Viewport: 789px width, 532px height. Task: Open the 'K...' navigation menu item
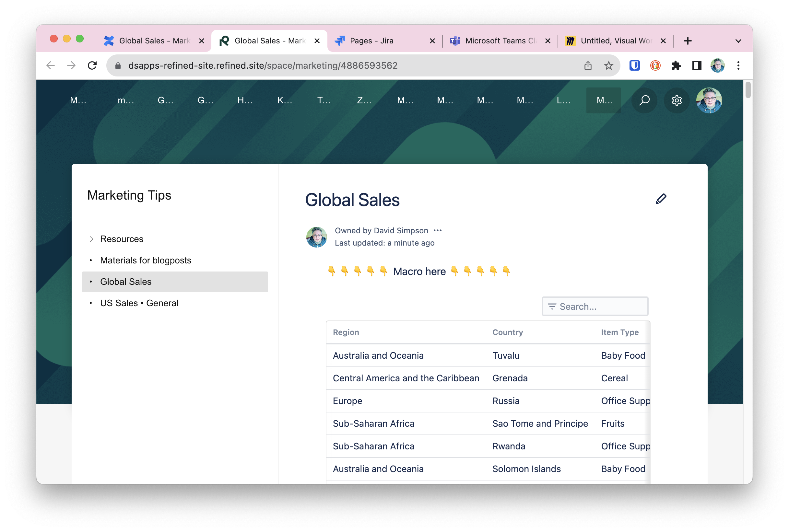tap(284, 100)
